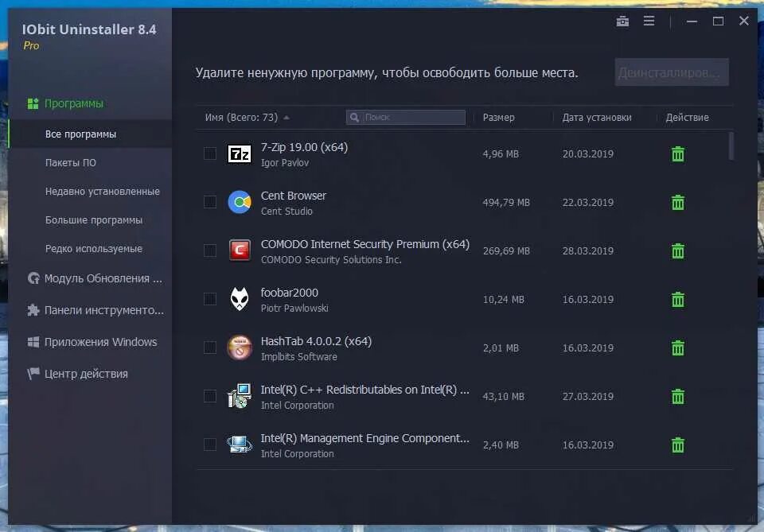Click trash icon for 7-Zip 19.00
Viewport: 764px width, 532px height.
[x=678, y=153]
